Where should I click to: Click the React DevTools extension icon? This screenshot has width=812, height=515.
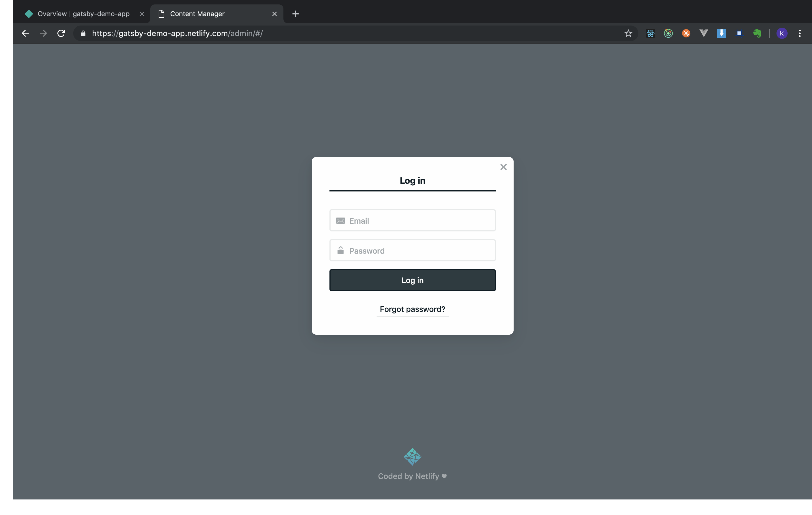tap(651, 33)
